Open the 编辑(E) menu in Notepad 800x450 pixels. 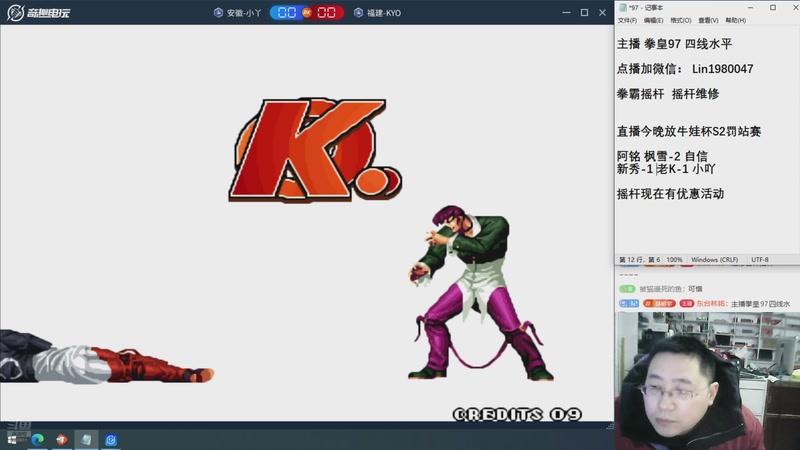point(654,20)
